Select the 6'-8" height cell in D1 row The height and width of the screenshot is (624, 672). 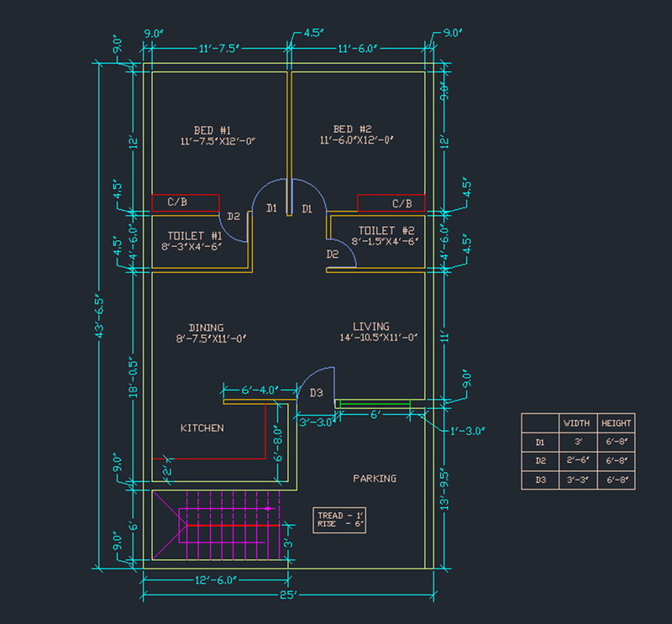617,442
